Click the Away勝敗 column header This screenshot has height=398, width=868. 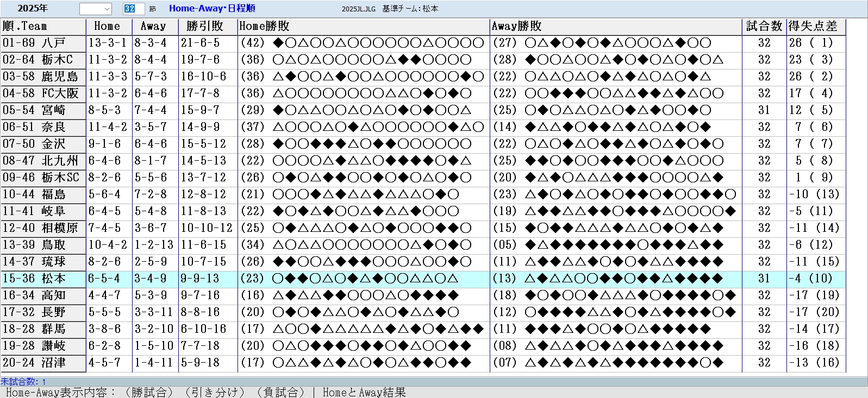coord(516,26)
